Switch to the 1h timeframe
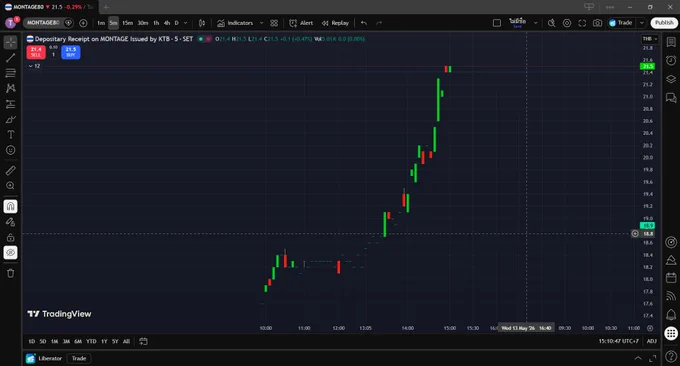The height and width of the screenshot is (366, 680). 156,23
